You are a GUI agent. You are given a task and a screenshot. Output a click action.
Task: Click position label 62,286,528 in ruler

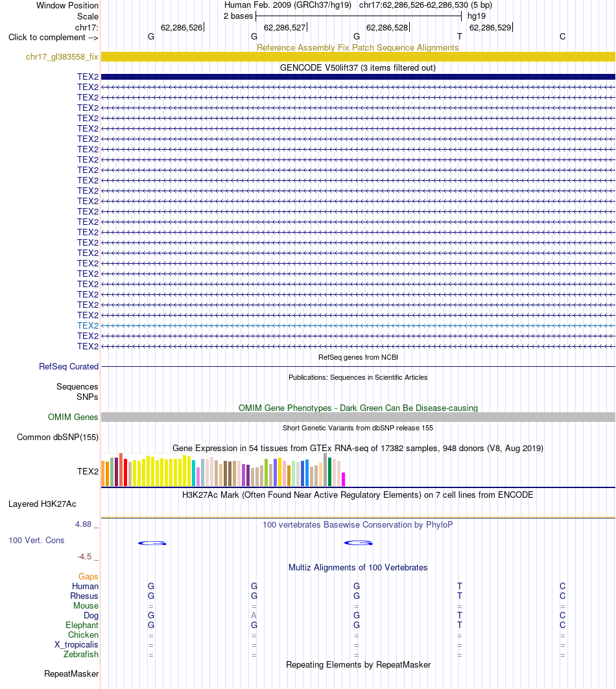click(x=387, y=27)
